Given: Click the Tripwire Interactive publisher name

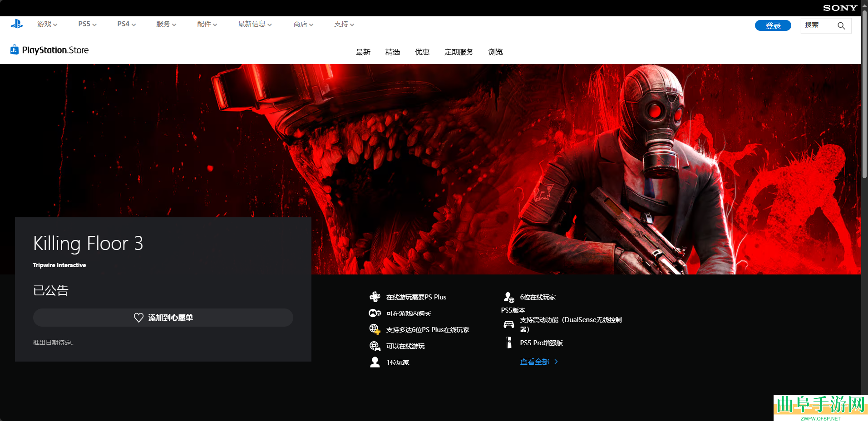Looking at the screenshot, I should (x=59, y=265).
